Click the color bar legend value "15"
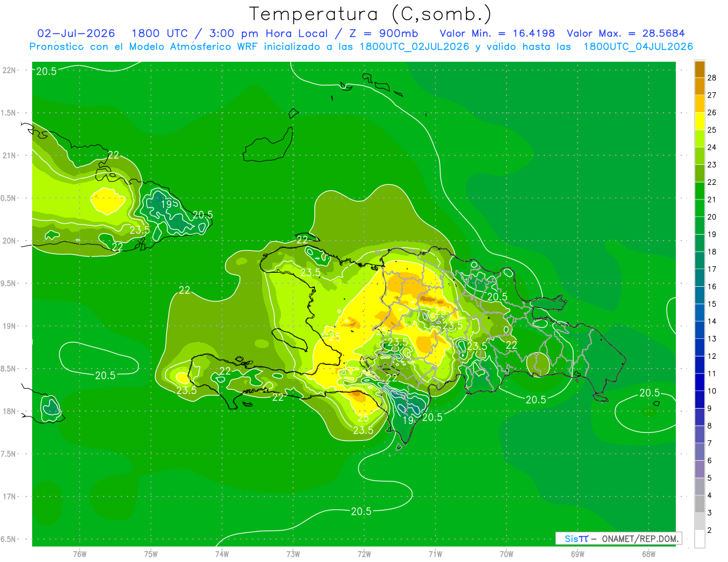This screenshot has height=562, width=728. tap(712, 304)
